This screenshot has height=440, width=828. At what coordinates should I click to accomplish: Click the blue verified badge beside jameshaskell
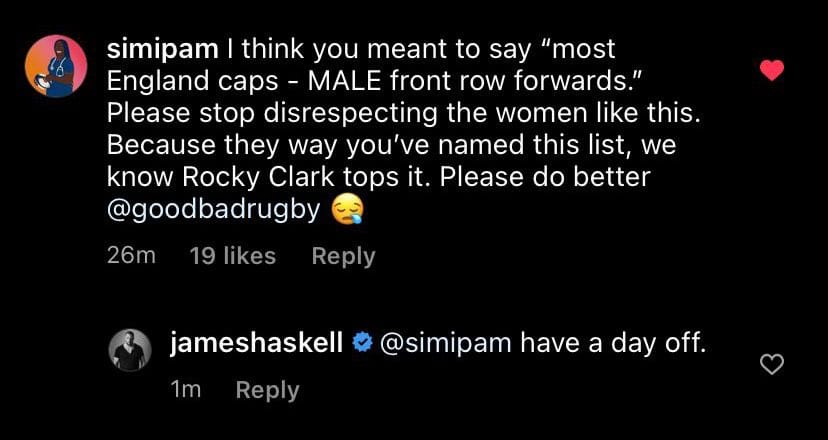pos(362,344)
